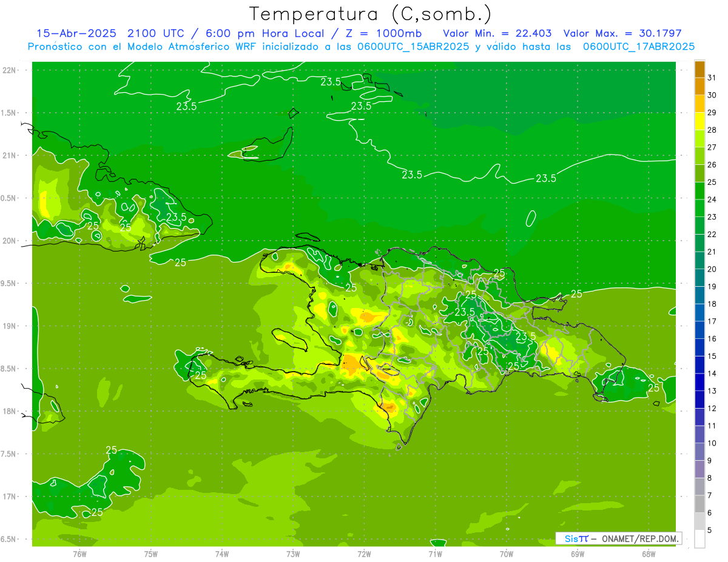Click the '68W' longitude axis label

pos(649,554)
